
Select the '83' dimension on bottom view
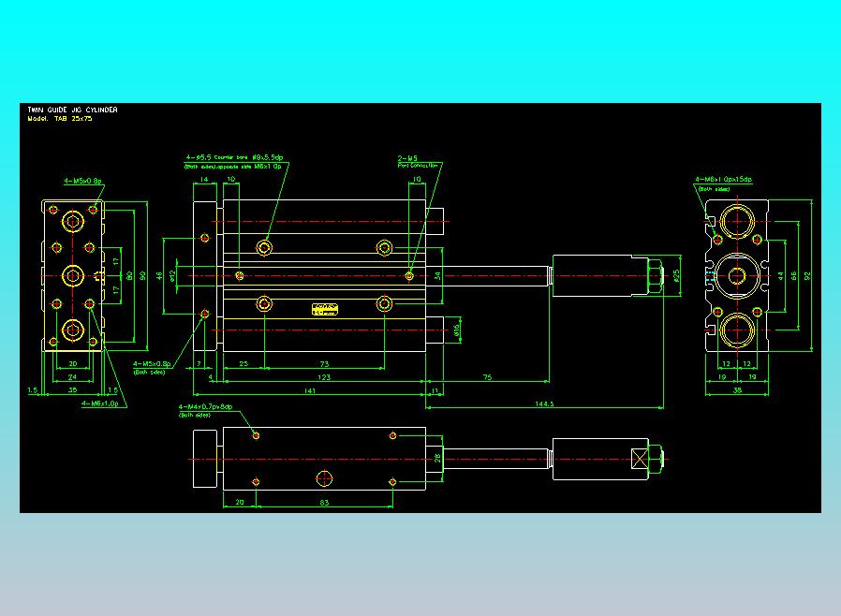(324, 503)
